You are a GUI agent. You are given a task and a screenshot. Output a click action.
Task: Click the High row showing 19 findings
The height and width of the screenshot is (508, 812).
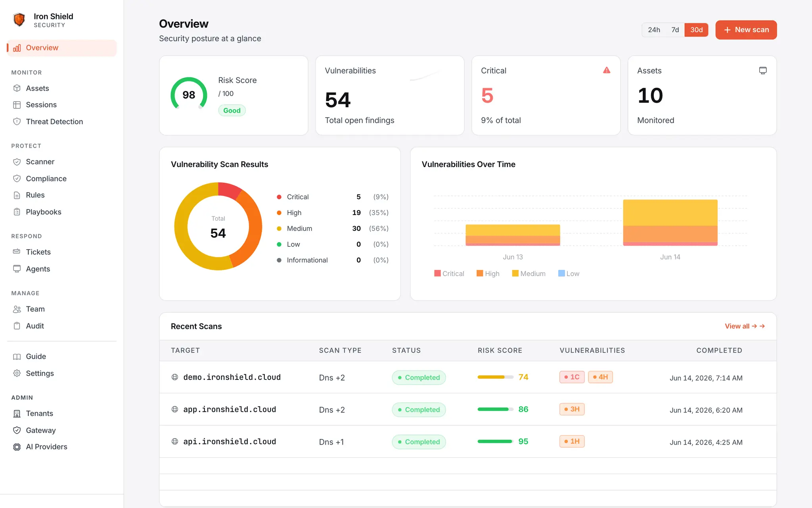pyautogui.click(x=332, y=213)
